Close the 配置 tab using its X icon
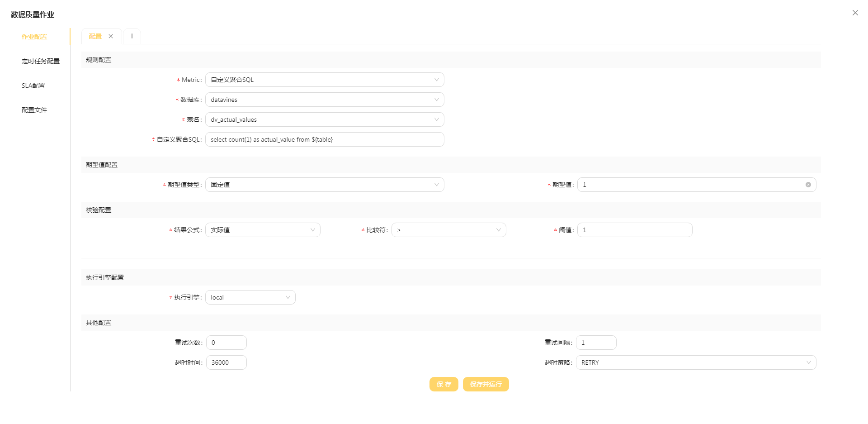Image resolution: width=868 pixels, height=424 pixels. tap(111, 36)
